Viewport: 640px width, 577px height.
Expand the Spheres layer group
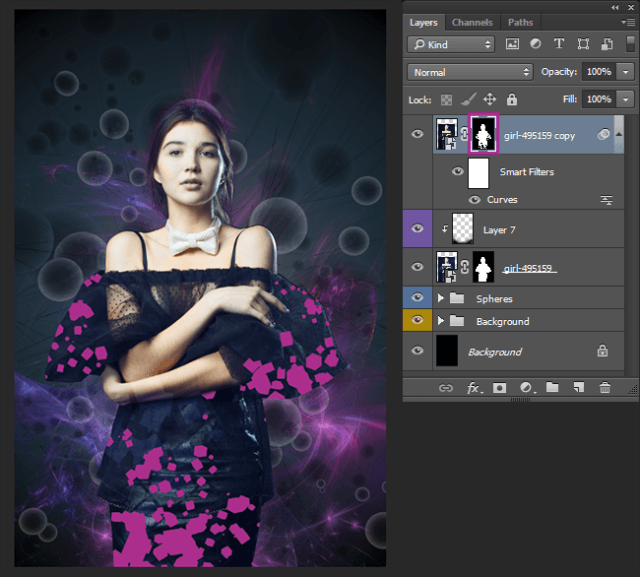440,298
